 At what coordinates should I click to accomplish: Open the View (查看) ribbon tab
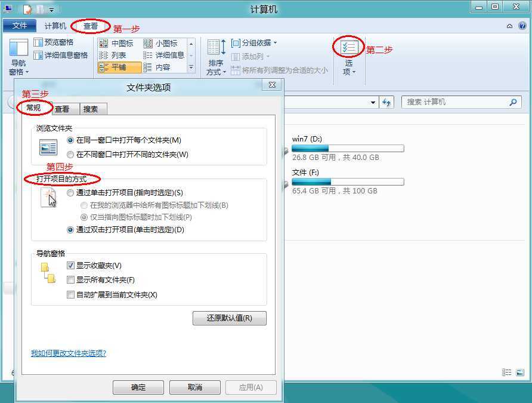[91, 26]
